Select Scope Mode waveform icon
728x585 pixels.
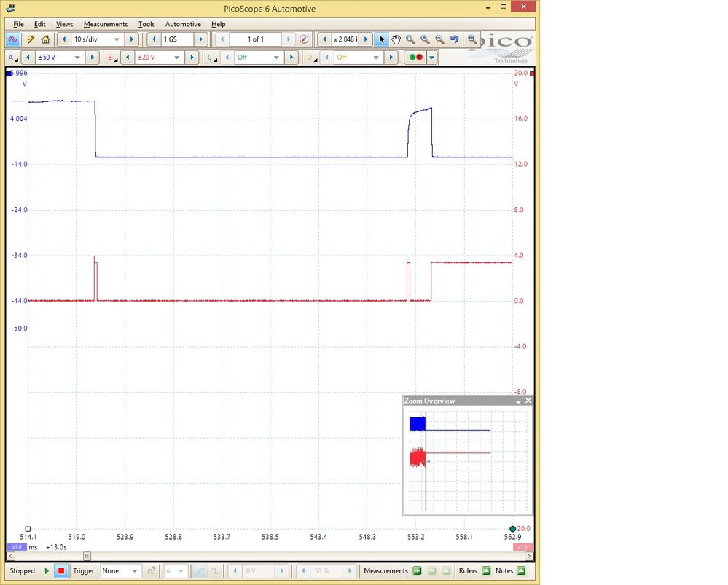click(x=13, y=39)
